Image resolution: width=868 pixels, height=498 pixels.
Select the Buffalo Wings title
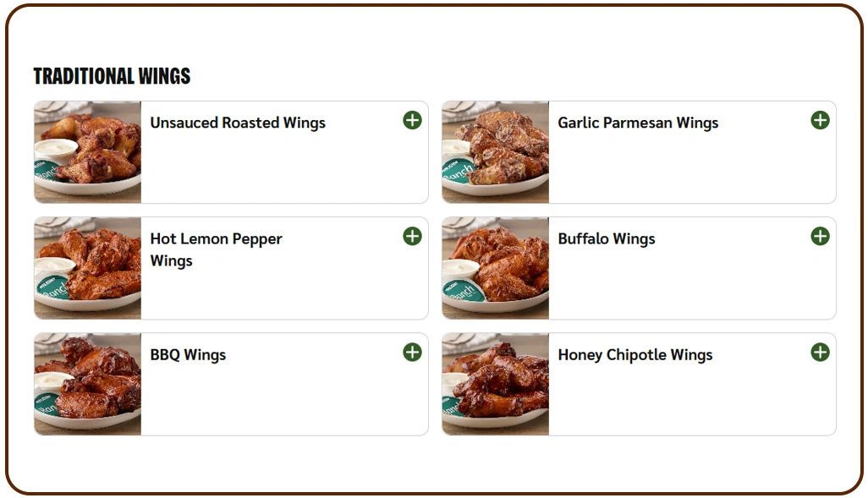606,238
